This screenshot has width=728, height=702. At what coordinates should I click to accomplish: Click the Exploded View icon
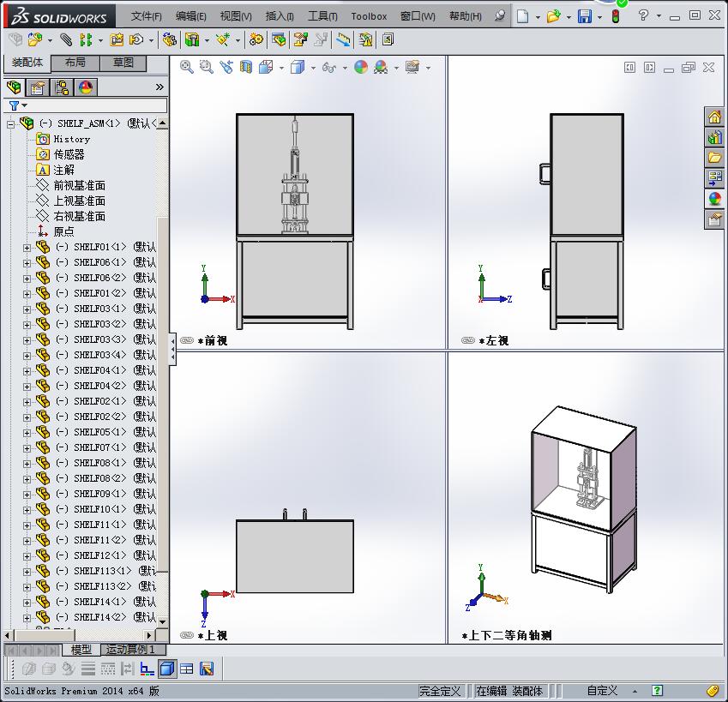(x=300, y=40)
